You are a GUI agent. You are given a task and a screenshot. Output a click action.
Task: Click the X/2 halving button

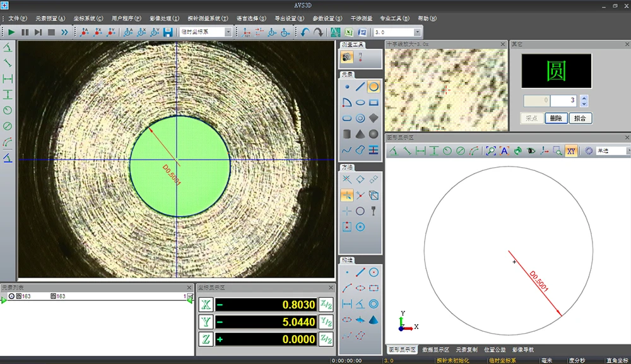[326, 305]
